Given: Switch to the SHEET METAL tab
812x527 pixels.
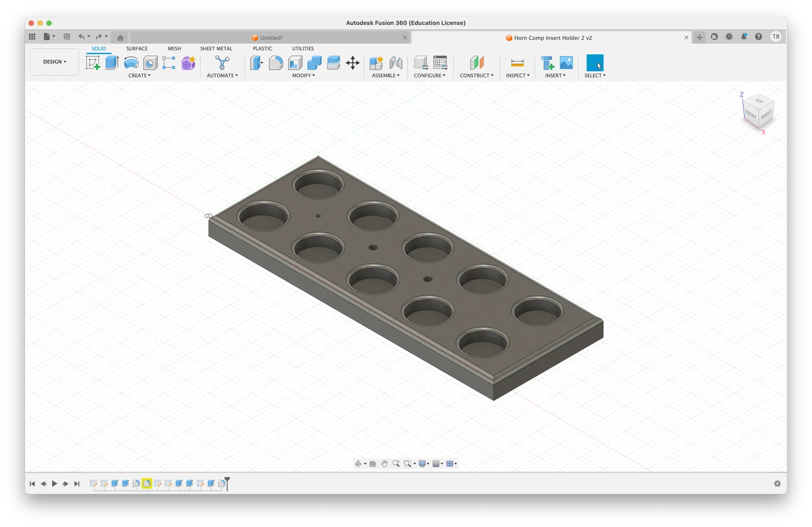Looking at the screenshot, I should point(216,49).
